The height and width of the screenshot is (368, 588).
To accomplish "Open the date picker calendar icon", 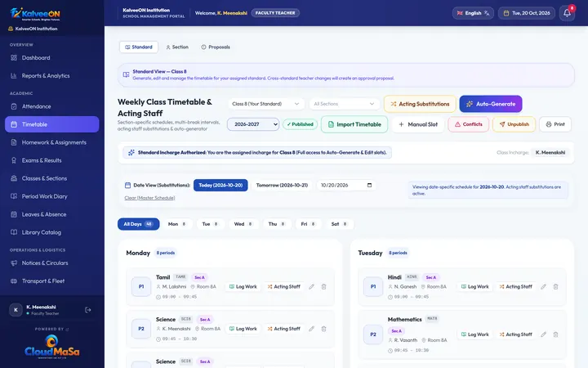I will pos(369,185).
